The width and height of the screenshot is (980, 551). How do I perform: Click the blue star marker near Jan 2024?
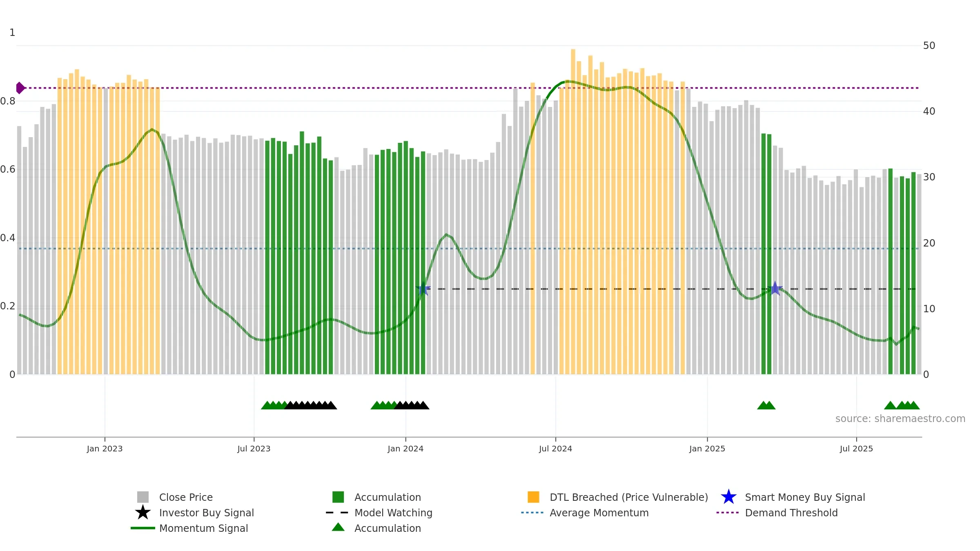(423, 289)
